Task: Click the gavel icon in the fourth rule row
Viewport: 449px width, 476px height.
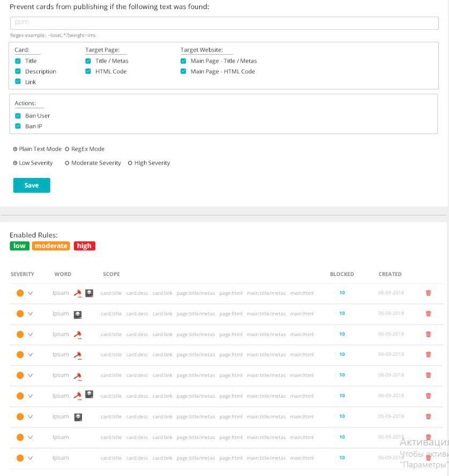Action: (x=78, y=355)
